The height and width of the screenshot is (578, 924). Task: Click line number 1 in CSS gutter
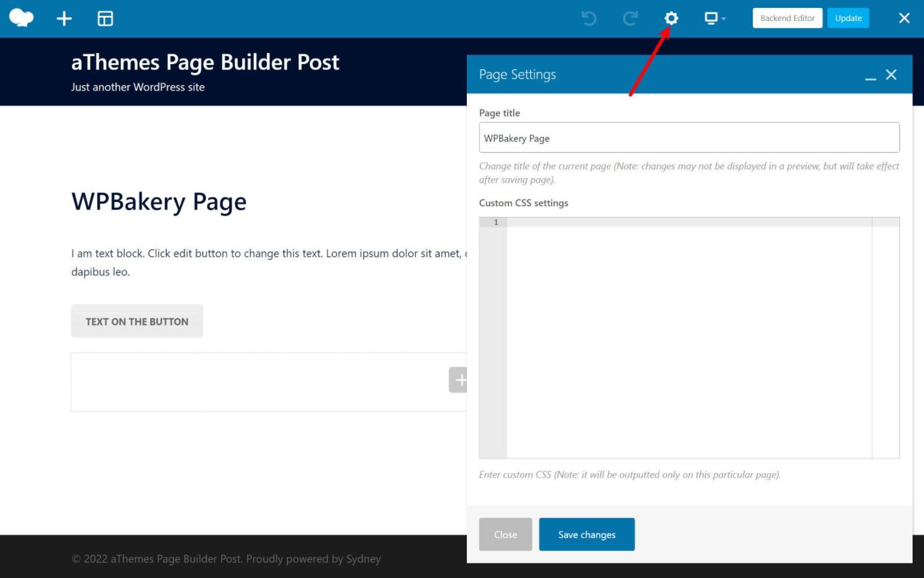click(496, 222)
